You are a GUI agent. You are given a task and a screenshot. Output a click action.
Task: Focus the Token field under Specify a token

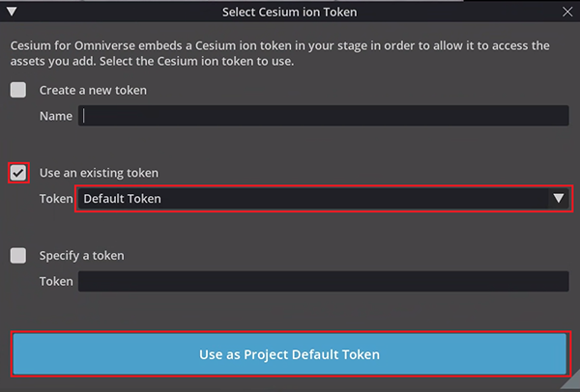pyautogui.click(x=324, y=282)
